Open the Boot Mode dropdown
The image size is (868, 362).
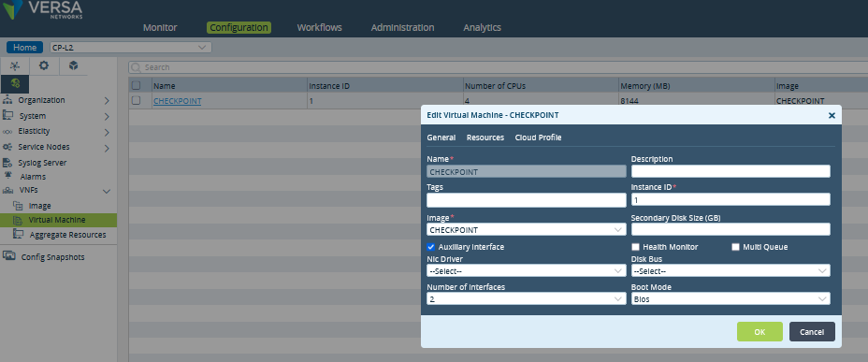point(731,298)
